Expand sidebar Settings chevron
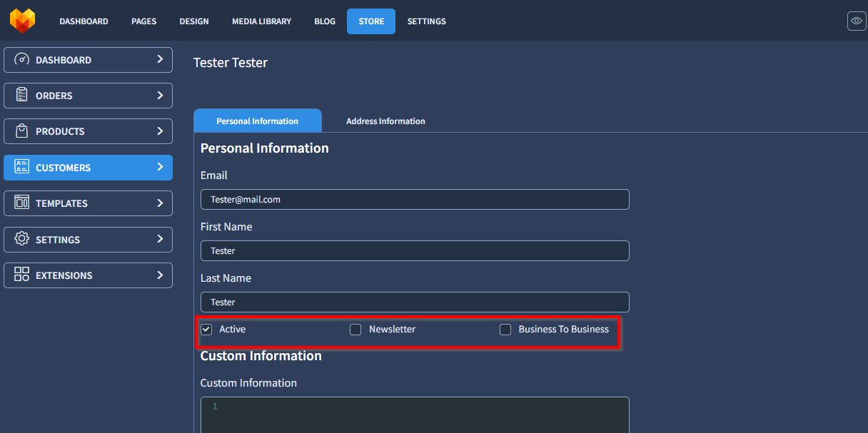Image resolution: width=868 pixels, height=433 pixels. point(160,240)
